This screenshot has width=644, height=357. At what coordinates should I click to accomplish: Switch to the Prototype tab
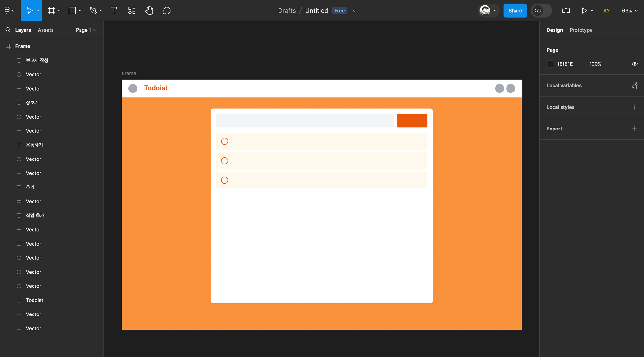click(581, 30)
